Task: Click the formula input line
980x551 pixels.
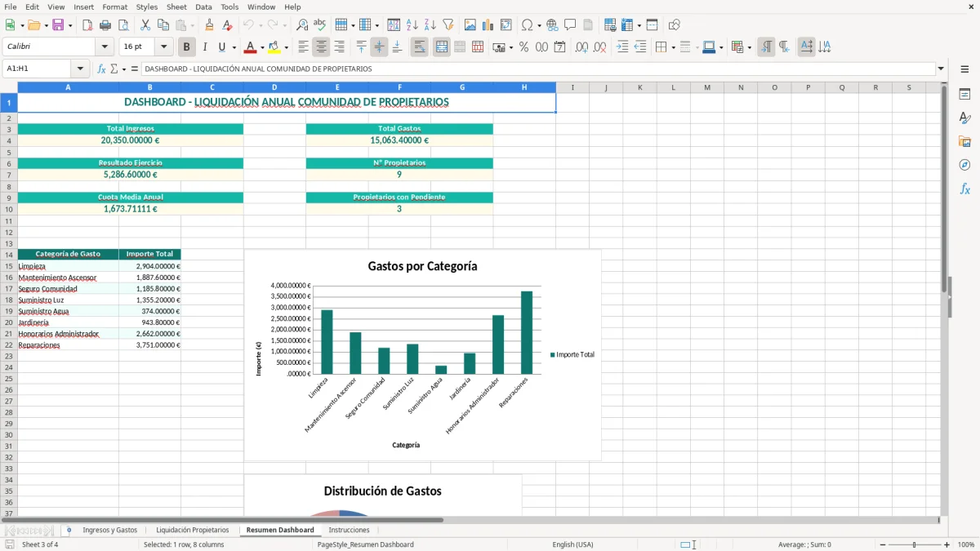Action: [538, 69]
